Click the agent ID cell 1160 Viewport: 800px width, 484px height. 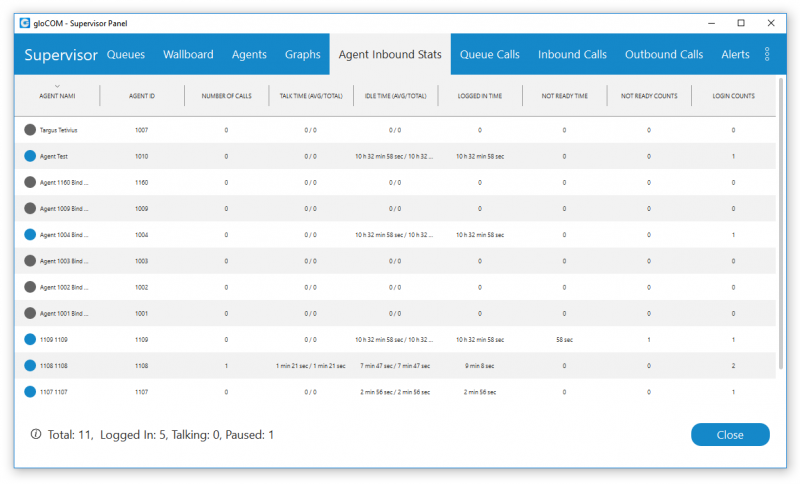(x=141, y=183)
